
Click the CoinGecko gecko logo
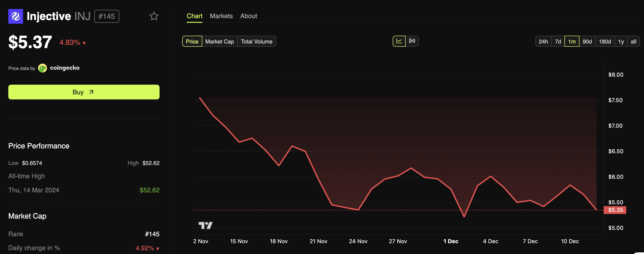(x=42, y=68)
